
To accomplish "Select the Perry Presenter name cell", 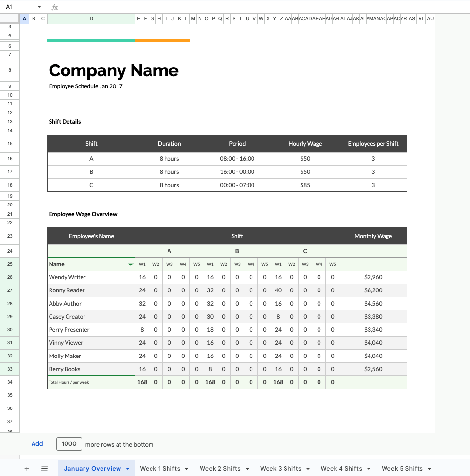I will (x=91, y=330).
